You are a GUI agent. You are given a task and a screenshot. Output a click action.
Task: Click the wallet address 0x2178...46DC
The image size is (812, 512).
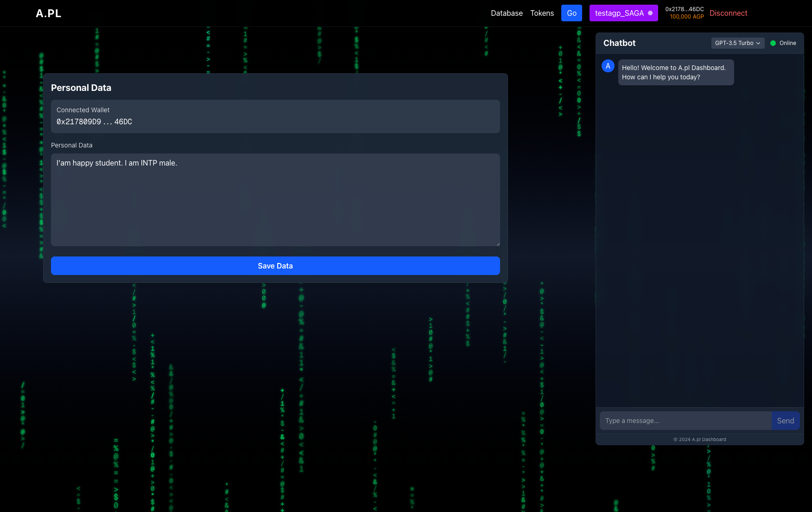pos(684,9)
